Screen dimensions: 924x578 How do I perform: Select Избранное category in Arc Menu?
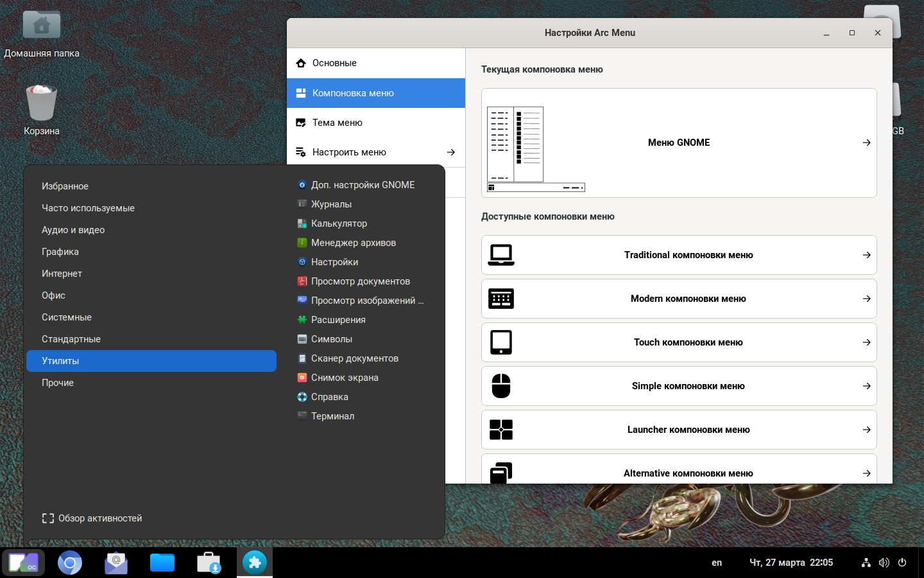pos(151,186)
